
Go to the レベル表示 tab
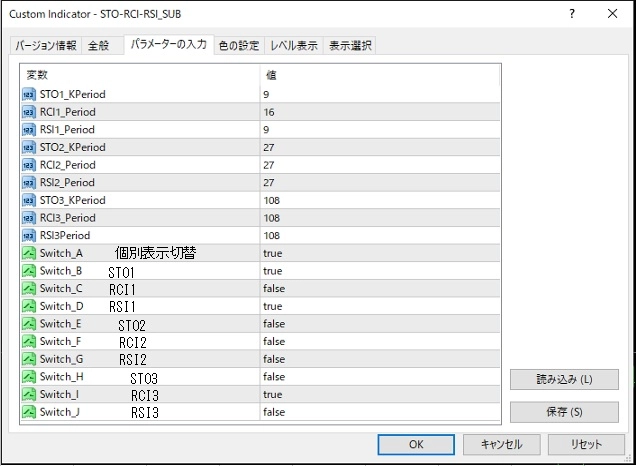[x=294, y=45]
